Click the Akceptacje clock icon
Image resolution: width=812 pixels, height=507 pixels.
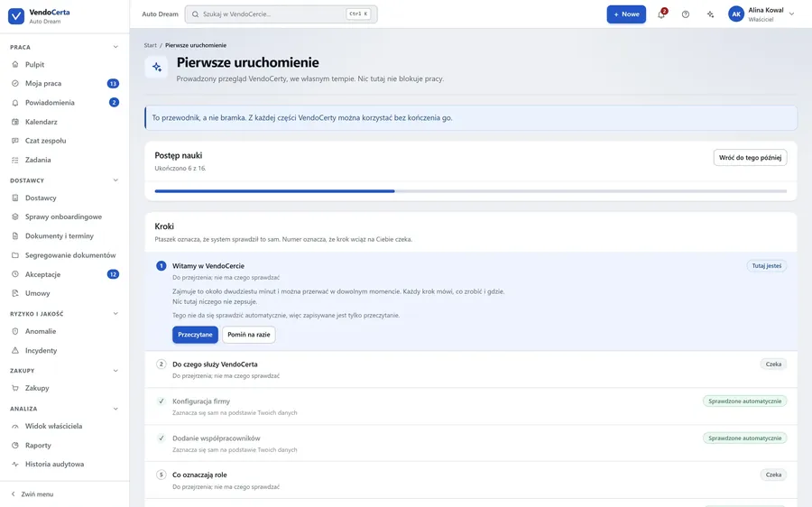pyautogui.click(x=15, y=274)
